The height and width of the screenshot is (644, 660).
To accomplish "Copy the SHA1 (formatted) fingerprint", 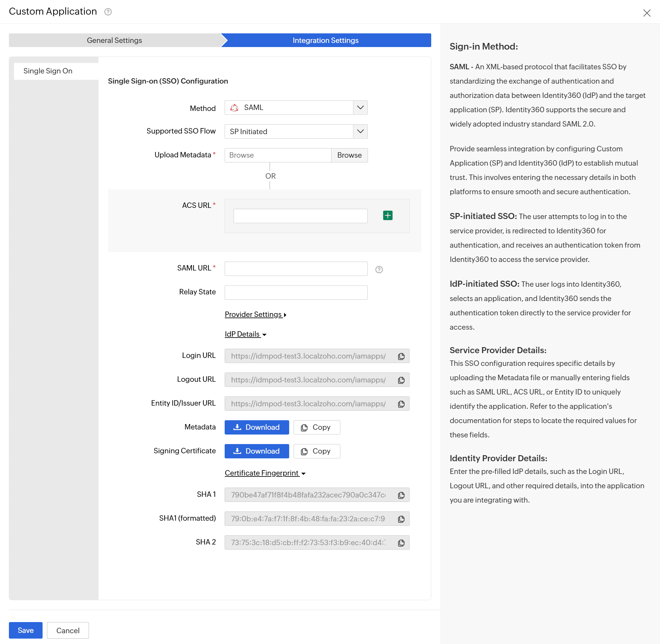I will 401,519.
